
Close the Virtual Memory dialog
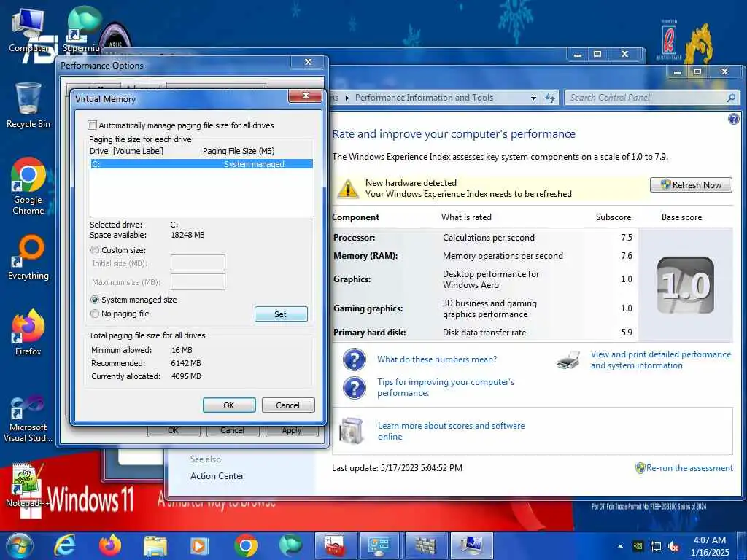[306, 96]
